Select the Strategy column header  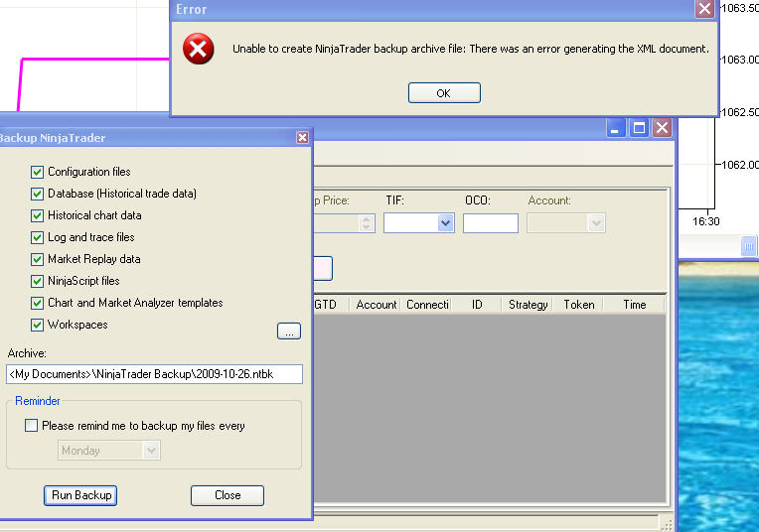pos(529,305)
